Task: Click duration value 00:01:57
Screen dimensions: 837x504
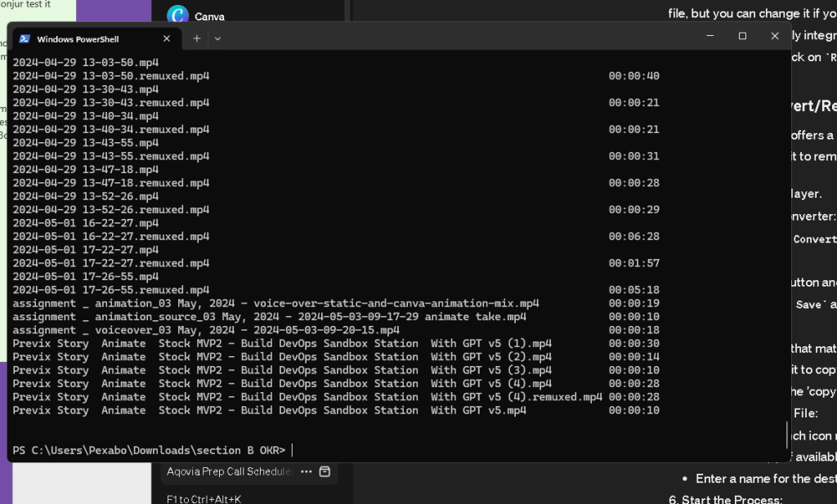Action: (x=634, y=263)
